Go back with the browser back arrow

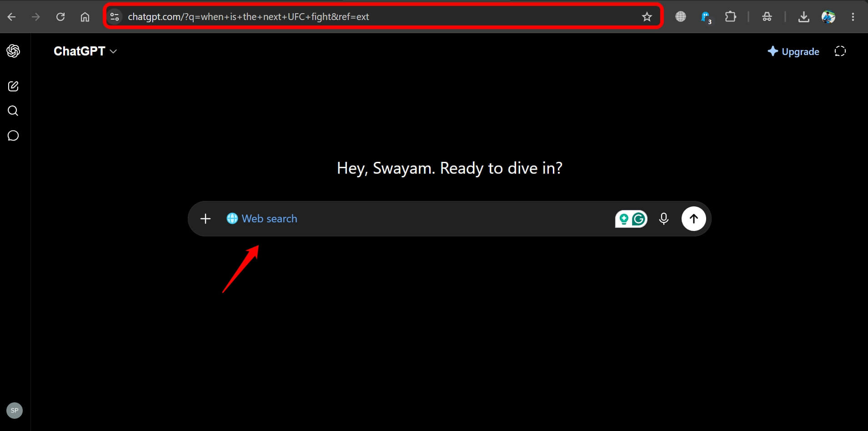pyautogui.click(x=12, y=17)
